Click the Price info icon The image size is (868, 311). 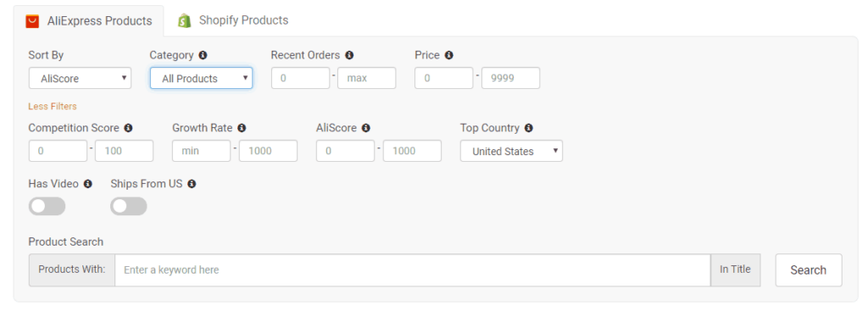[449, 55]
